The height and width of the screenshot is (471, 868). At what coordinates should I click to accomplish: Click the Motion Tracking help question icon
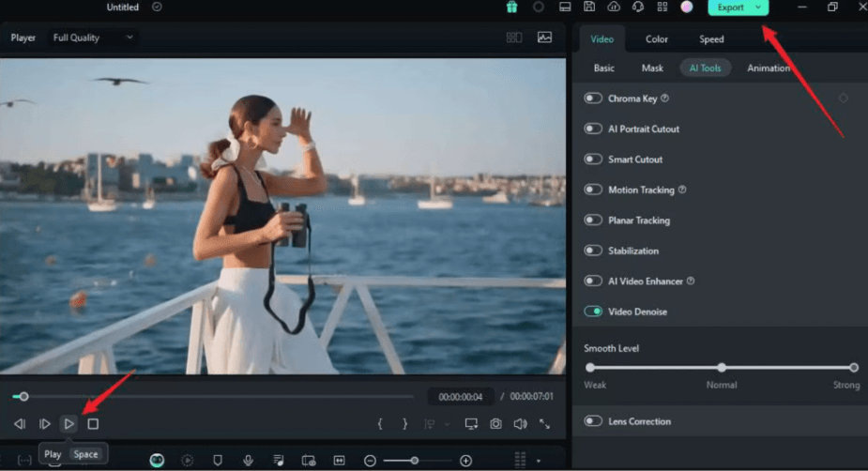682,190
